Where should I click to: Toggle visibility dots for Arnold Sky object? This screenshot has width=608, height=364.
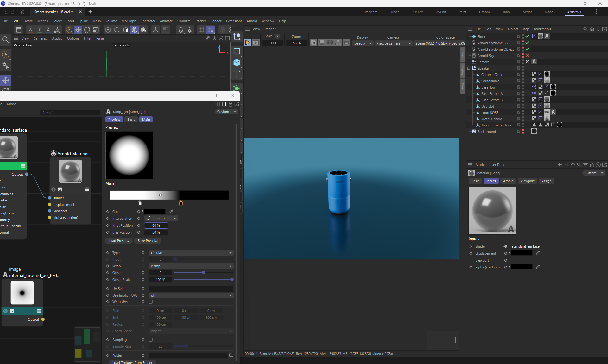tap(523, 56)
